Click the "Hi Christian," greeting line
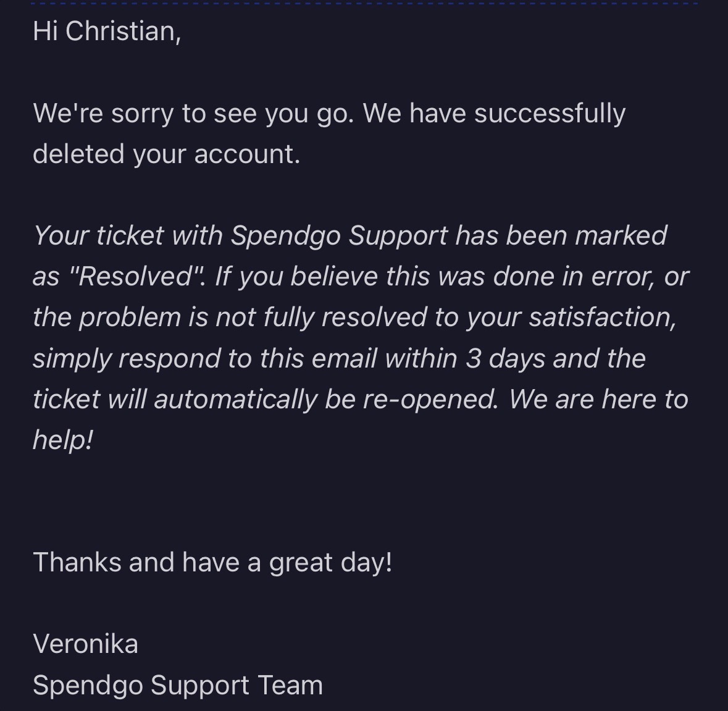The height and width of the screenshot is (711, 728). pyautogui.click(x=107, y=31)
